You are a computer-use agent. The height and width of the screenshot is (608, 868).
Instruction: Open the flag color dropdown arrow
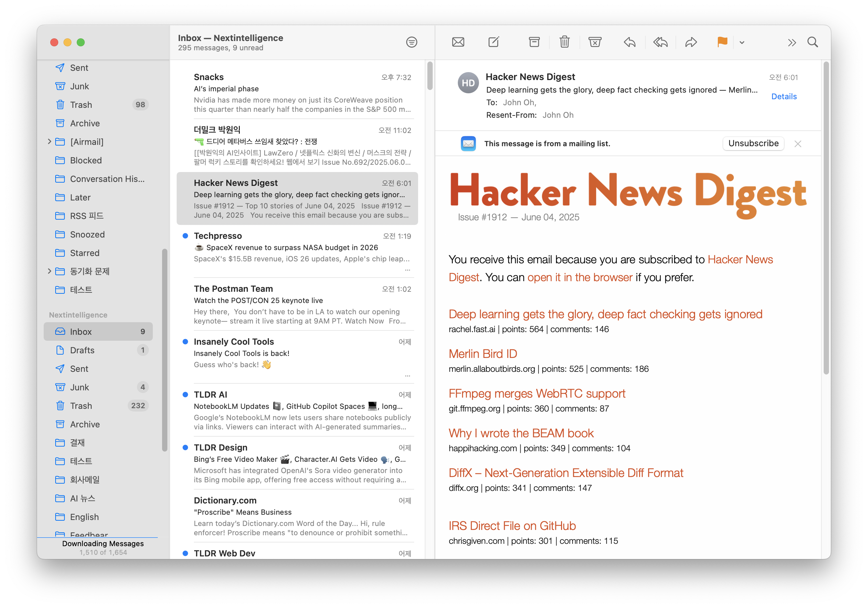[742, 42]
